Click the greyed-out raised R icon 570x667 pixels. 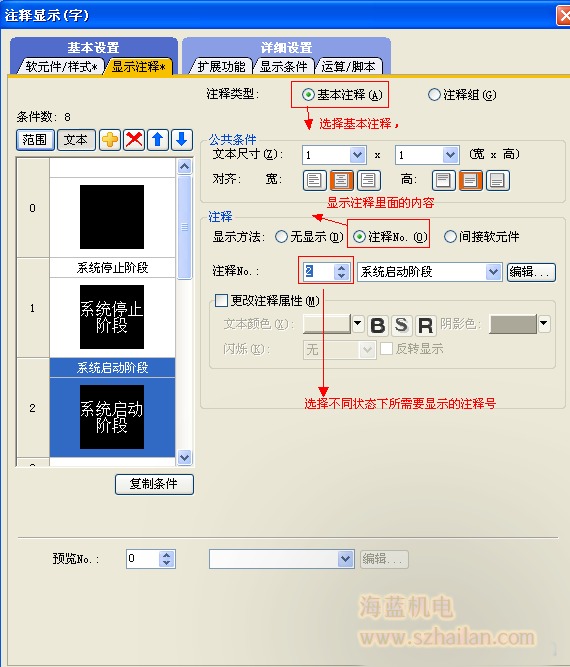[425, 325]
